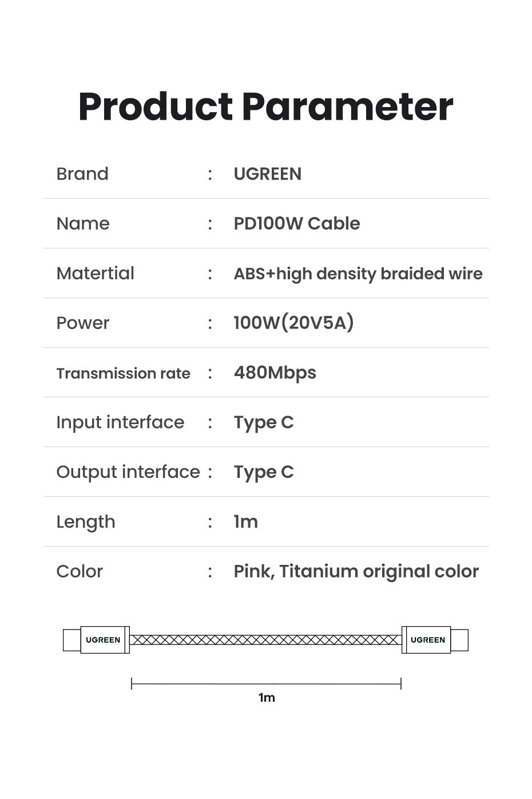Click the 100W(20V5A) power value
This screenshot has width=532, height=799.
coord(293,323)
